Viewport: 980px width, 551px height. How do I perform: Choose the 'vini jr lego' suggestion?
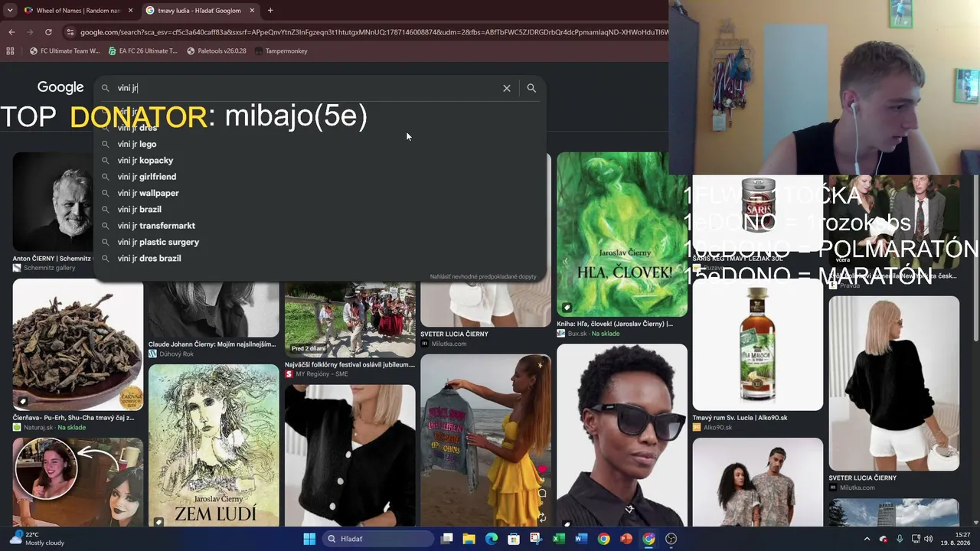pyautogui.click(x=320, y=144)
